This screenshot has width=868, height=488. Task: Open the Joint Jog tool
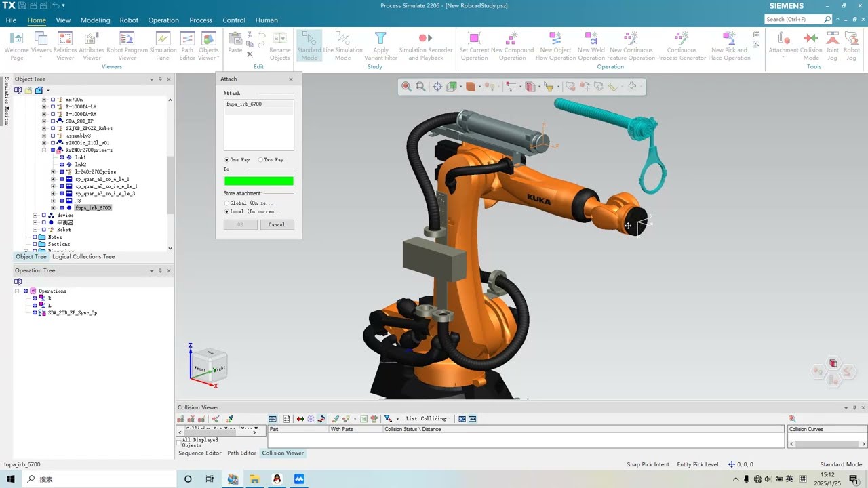[832, 45]
